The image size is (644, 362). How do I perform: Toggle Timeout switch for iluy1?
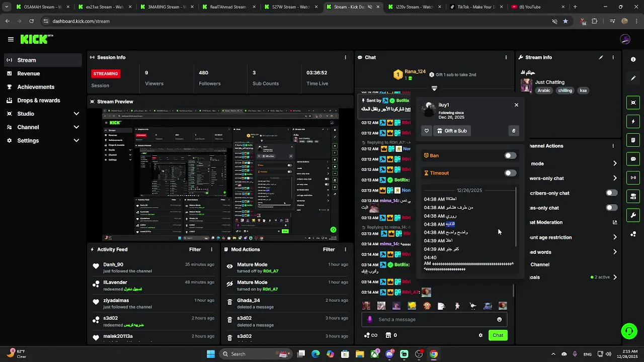click(x=510, y=173)
